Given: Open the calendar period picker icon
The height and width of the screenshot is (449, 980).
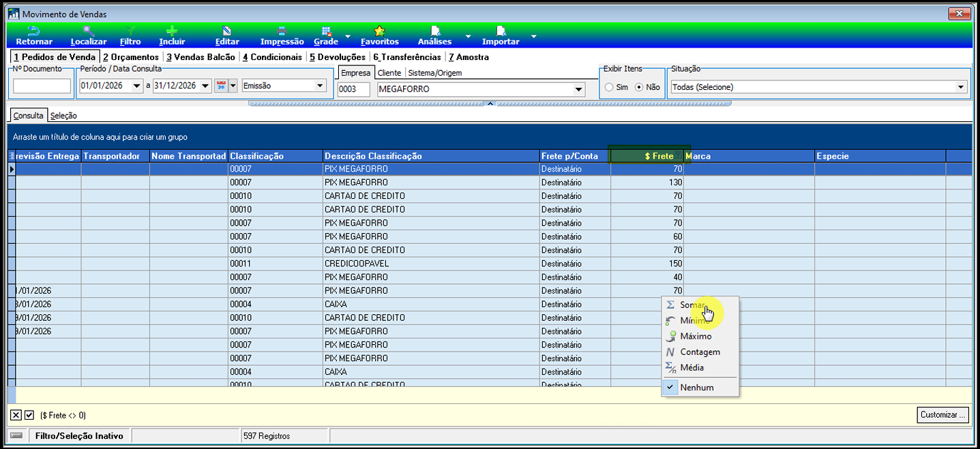Looking at the screenshot, I should [x=221, y=85].
